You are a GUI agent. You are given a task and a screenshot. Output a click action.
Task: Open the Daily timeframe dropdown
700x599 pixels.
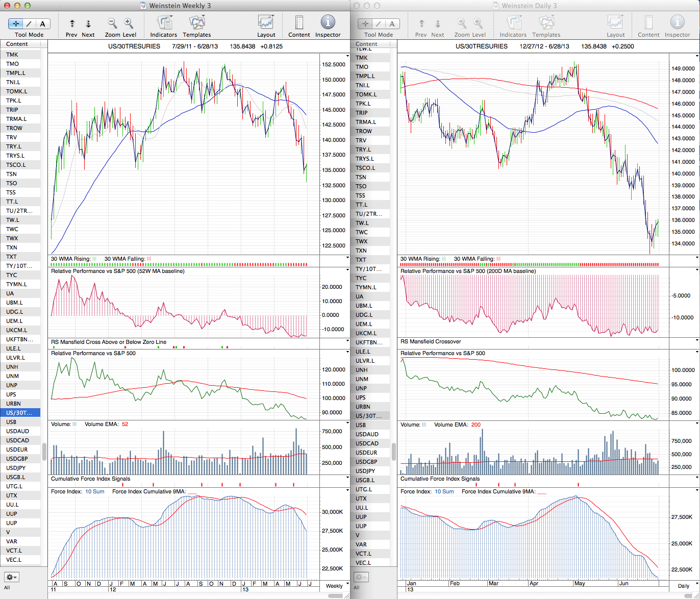tap(684, 586)
